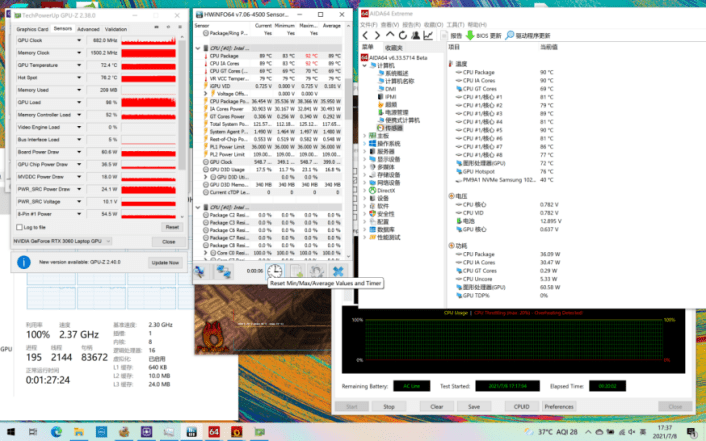Open Microsoft Edge from taskbar
Image resolution: width=706 pixels, height=441 pixels.
coord(56,432)
